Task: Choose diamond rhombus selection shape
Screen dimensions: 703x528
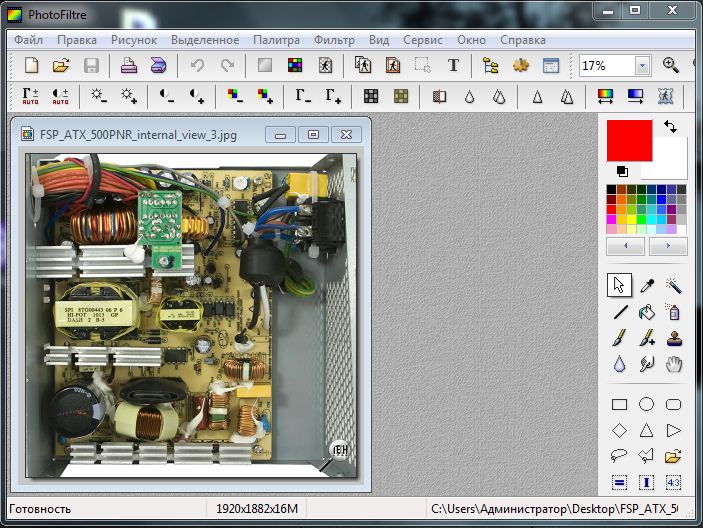Action: coord(619,431)
